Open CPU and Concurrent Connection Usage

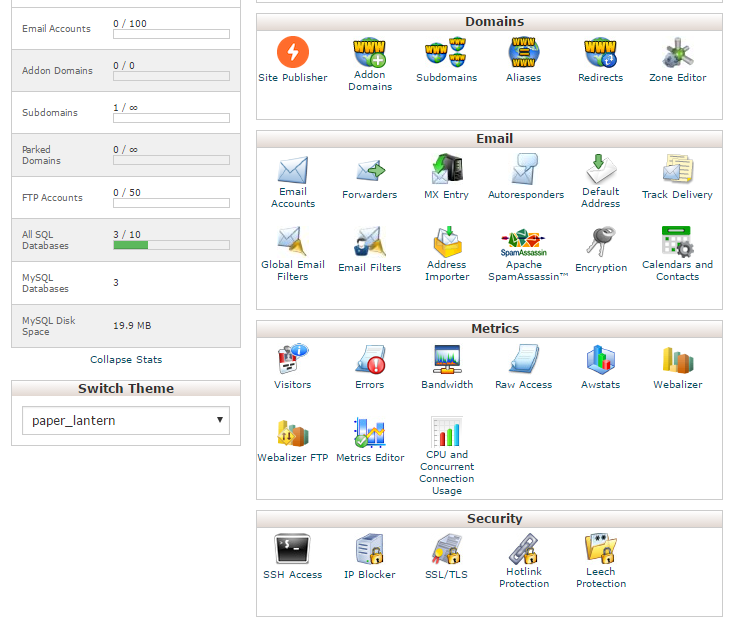446,433
